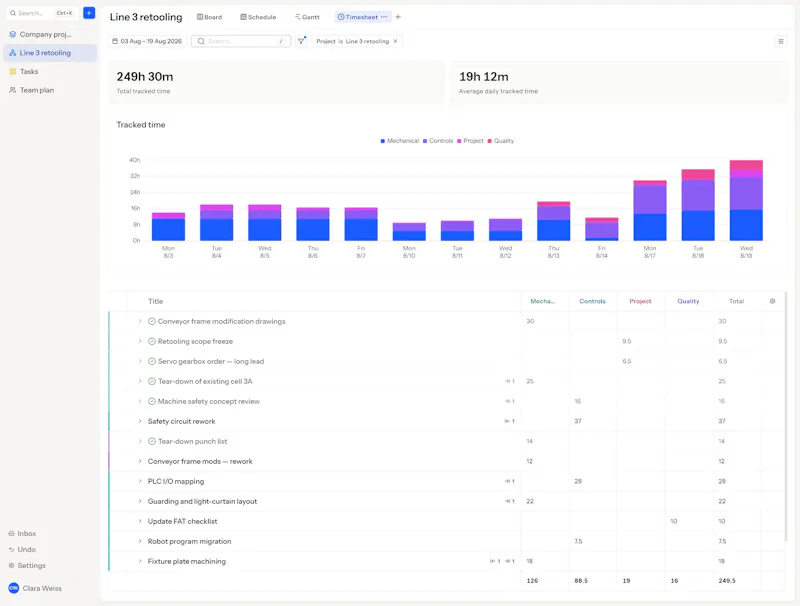Toggle Machine safety concept review completion
The height and width of the screenshot is (606, 800).
(x=152, y=401)
